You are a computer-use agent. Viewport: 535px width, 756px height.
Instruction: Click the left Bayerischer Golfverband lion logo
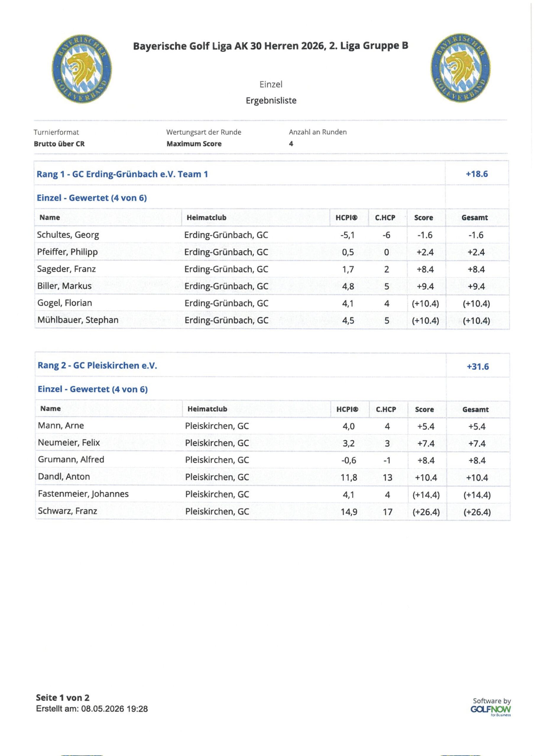(82, 69)
